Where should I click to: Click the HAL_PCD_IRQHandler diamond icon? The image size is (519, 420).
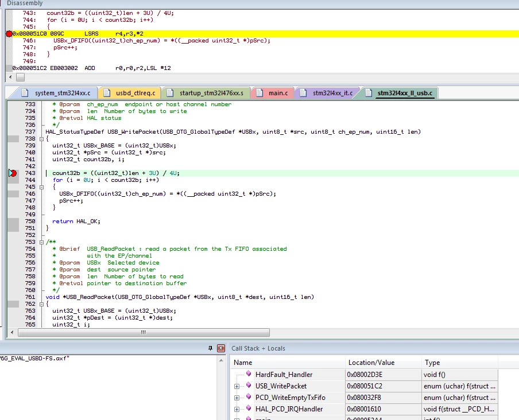(x=249, y=409)
